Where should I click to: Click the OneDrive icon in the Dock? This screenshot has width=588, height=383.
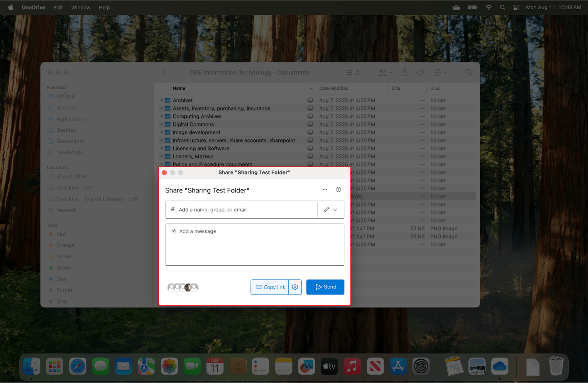tap(500, 366)
